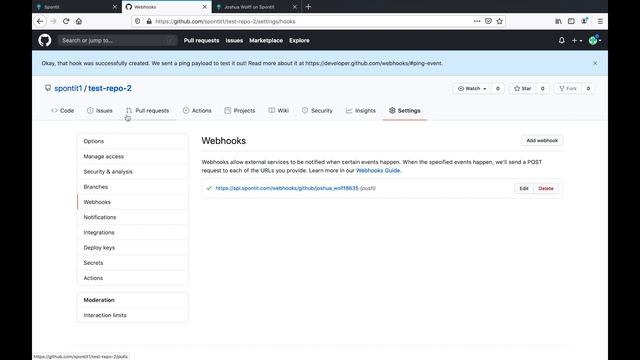Open Explore in top navigation
640x360 pixels.
(x=299, y=40)
